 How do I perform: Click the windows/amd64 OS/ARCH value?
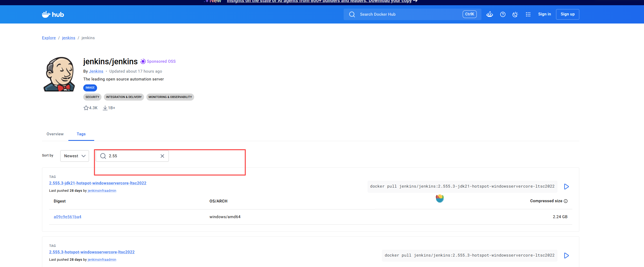click(225, 217)
